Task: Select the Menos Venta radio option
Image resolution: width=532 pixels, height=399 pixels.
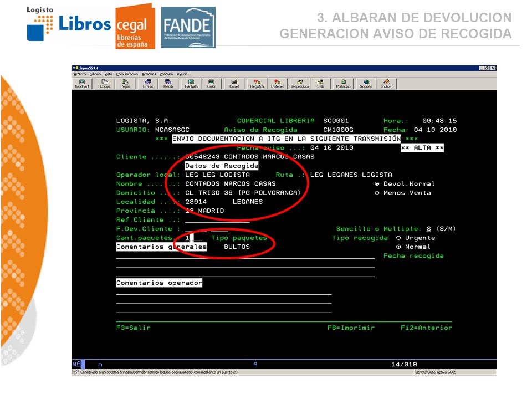Action: (x=377, y=193)
